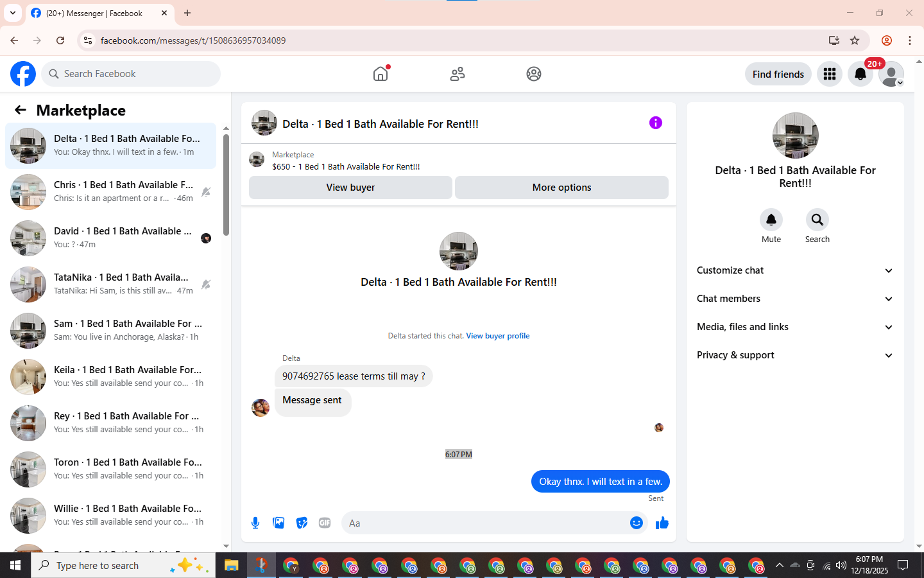Open Keila conversation in chat list
This screenshot has width=924, height=578.
point(110,377)
